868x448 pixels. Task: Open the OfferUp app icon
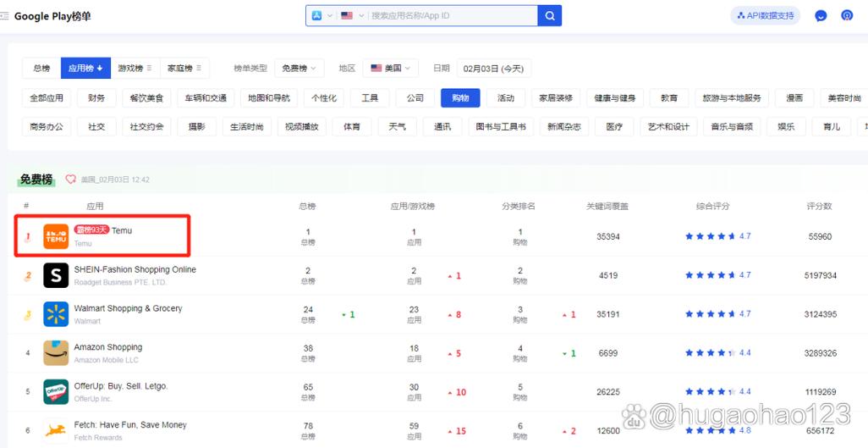tap(56, 392)
